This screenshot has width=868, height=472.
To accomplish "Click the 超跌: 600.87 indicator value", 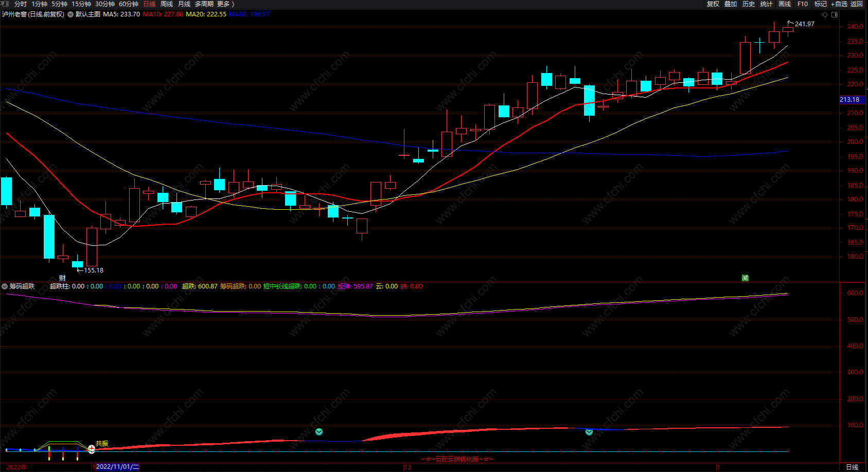I will click(x=200, y=286).
